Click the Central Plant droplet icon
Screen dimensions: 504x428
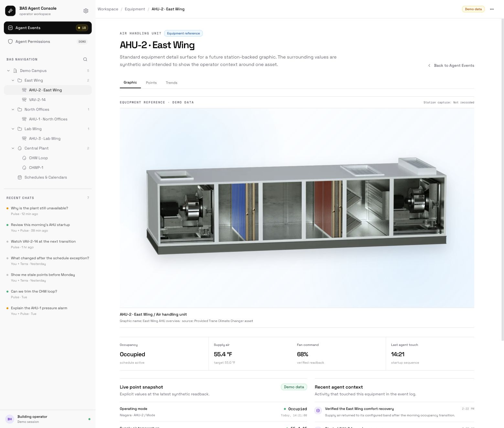point(20,148)
